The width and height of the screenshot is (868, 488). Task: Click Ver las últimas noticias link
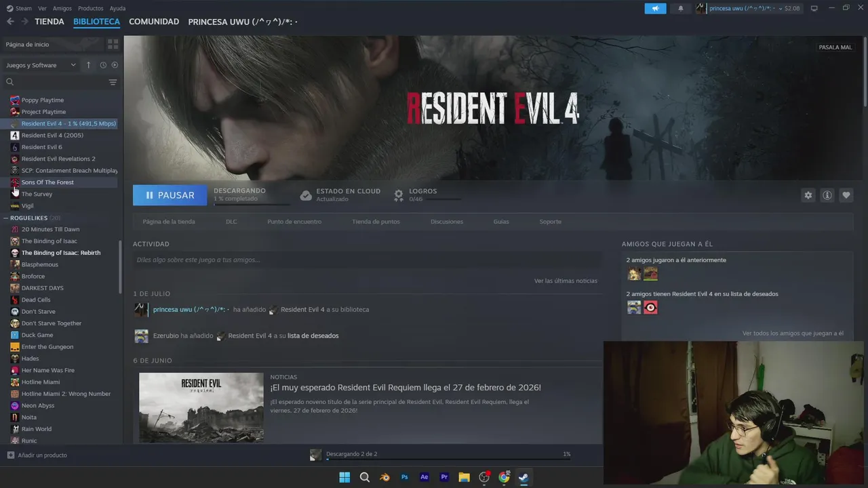point(566,281)
